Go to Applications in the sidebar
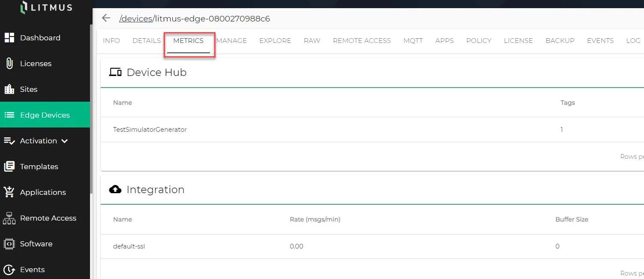Viewport: 644px width, 279px height. click(x=45, y=192)
